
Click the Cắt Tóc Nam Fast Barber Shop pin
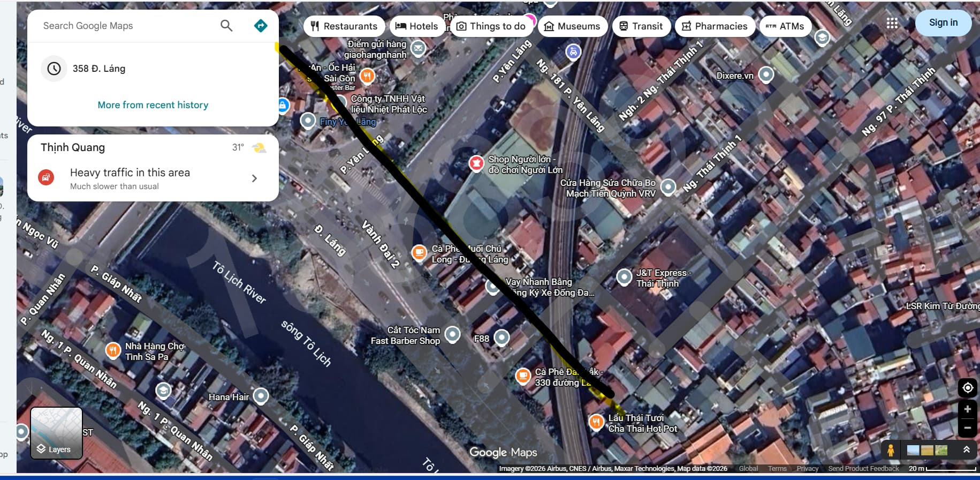point(453,334)
